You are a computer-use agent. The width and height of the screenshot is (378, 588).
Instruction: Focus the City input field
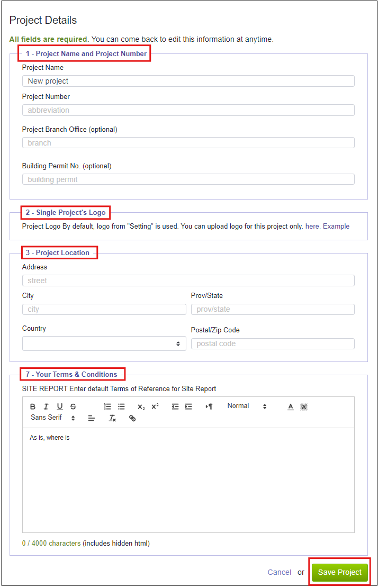click(x=104, y=310)
